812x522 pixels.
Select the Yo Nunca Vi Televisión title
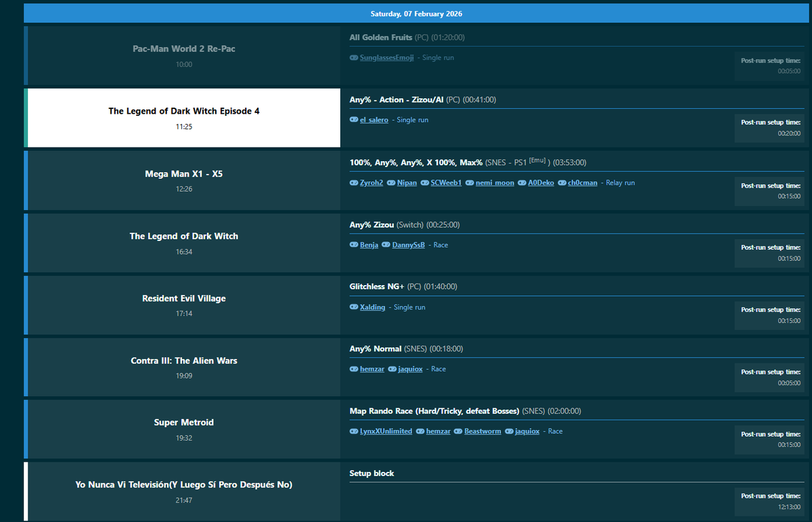click(184, 485)
